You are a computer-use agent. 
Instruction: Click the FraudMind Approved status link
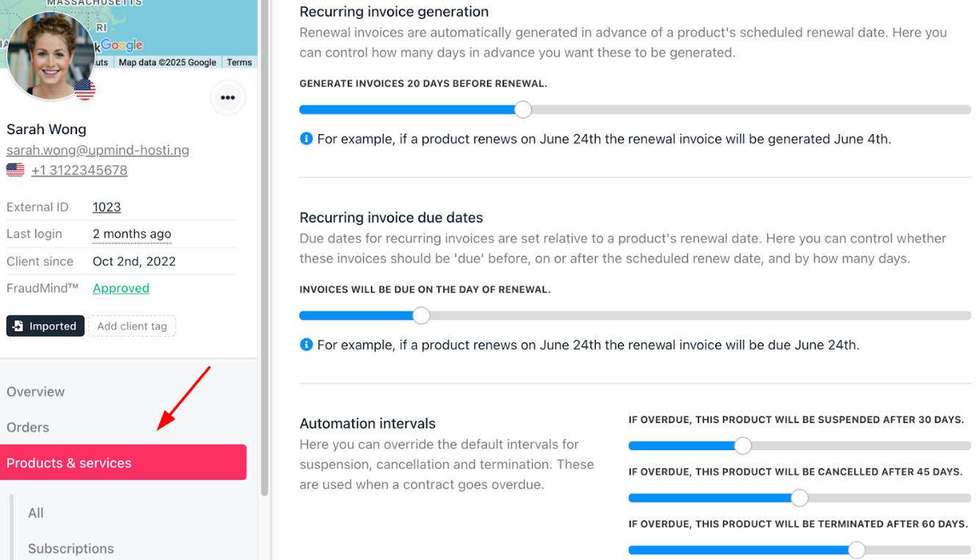click(x=121, y=288)
